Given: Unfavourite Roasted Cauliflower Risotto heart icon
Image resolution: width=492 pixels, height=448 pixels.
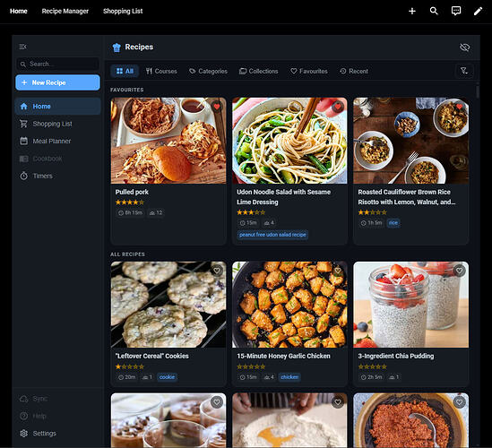Looking at the screenshot, I should 459,107.
